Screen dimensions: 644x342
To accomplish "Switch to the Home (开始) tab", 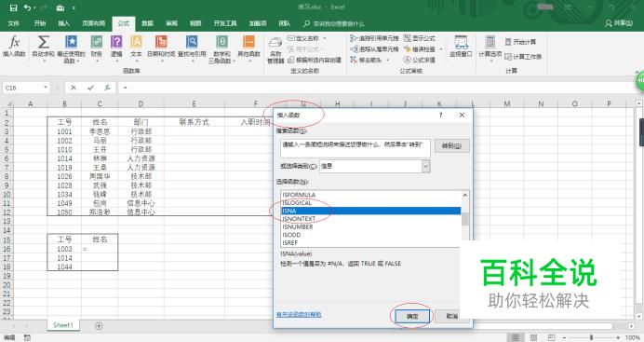I will (x=40, y=23).
